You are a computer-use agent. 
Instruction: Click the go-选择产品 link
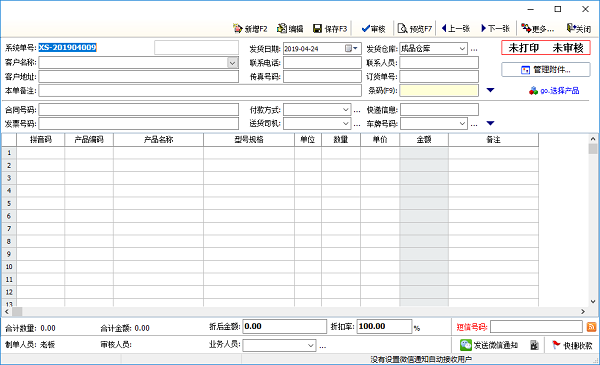pos(554,91)
